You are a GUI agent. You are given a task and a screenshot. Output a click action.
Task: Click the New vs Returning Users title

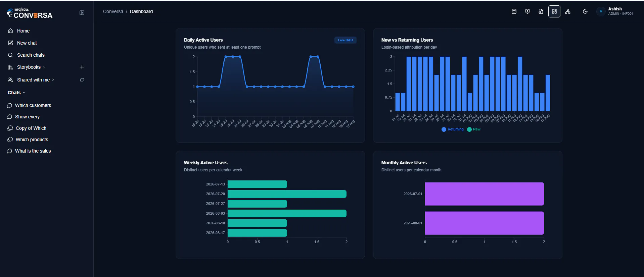click(x=407, y=40)
